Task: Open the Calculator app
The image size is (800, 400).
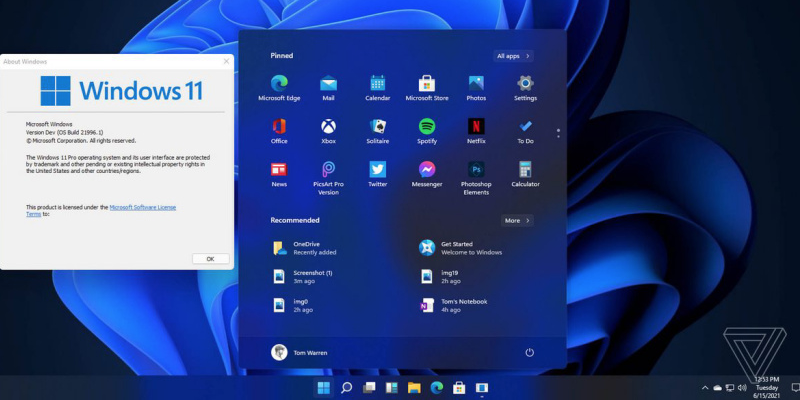Action: [x=525, y=170]
